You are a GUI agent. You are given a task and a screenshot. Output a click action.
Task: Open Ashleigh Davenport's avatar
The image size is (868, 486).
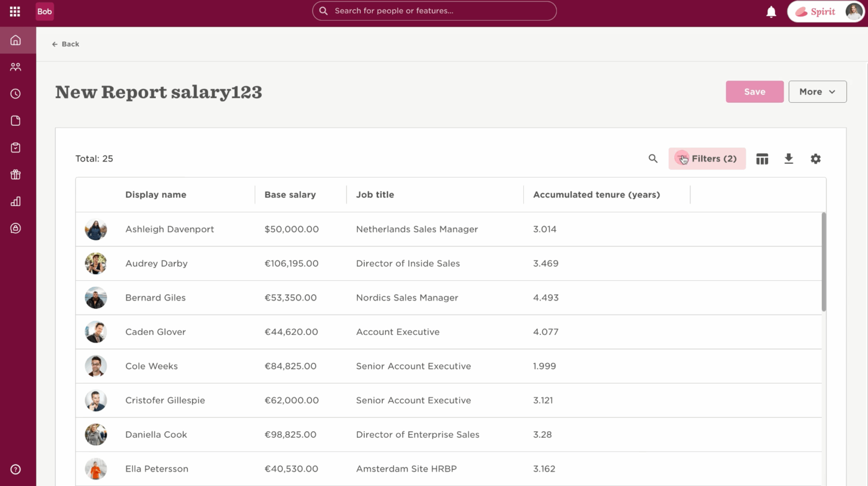pos(96,229)
